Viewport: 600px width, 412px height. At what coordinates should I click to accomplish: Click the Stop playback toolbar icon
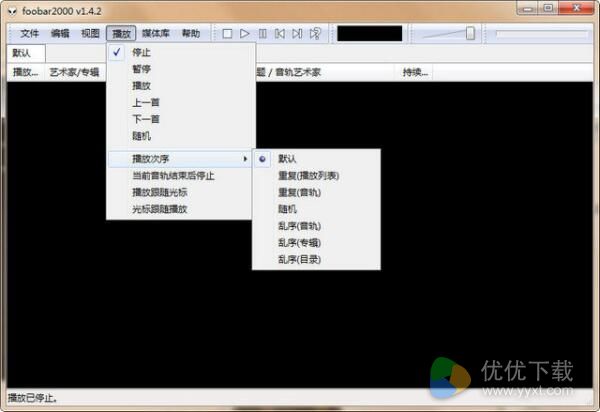point(227,34)
